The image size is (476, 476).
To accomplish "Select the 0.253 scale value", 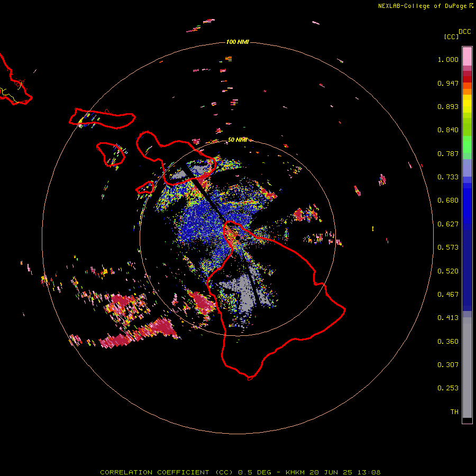I will click(448, 388).
